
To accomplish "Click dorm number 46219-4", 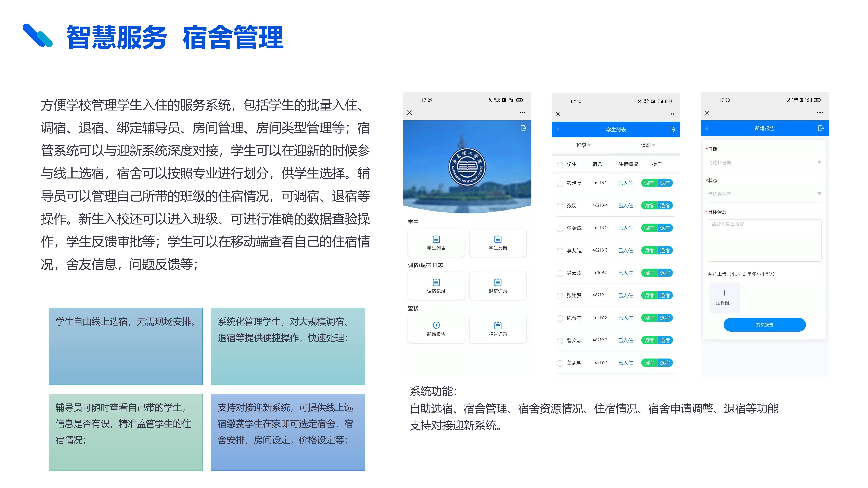I will click(x=600, y=362).
